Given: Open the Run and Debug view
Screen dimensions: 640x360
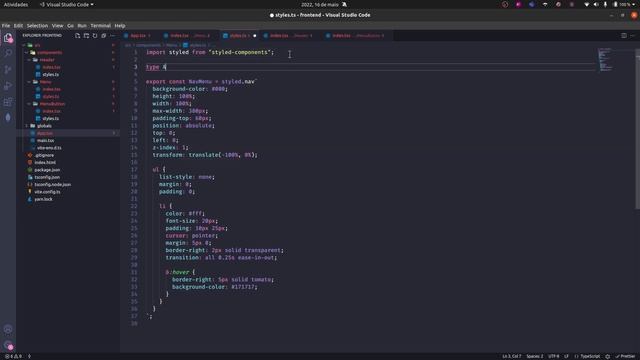Looking at the screenshot, I should pos(8,86).
